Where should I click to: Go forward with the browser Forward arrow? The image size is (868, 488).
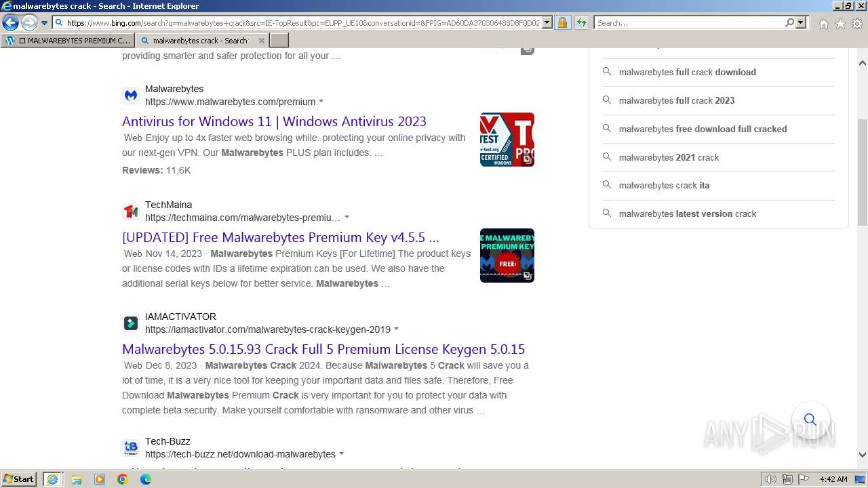(x=29, y=23)
